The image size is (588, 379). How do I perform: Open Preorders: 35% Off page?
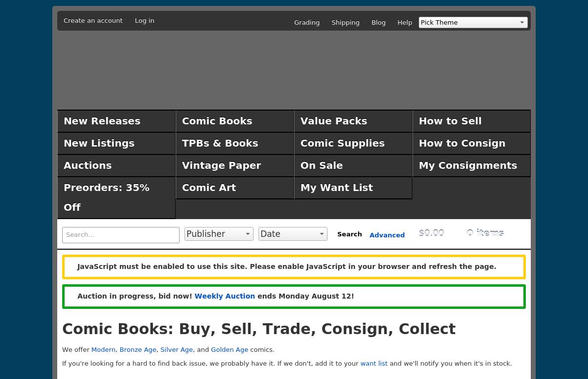pos(107,197)
